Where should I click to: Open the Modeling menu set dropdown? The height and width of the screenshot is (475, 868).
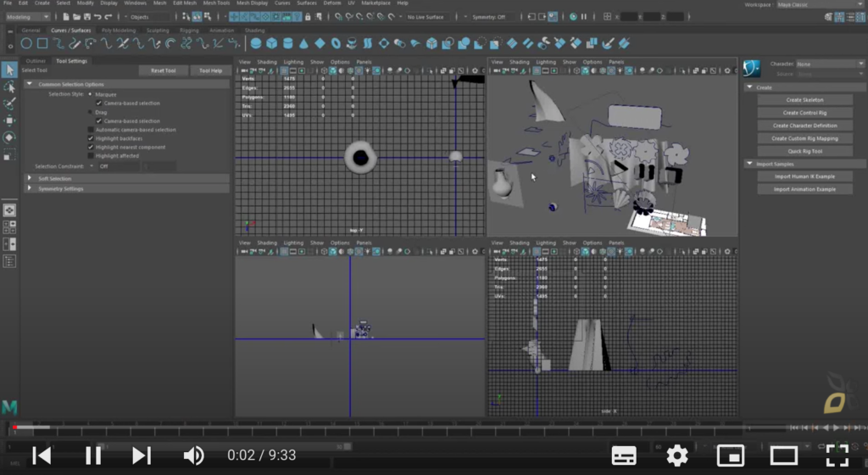pos(28,17)
